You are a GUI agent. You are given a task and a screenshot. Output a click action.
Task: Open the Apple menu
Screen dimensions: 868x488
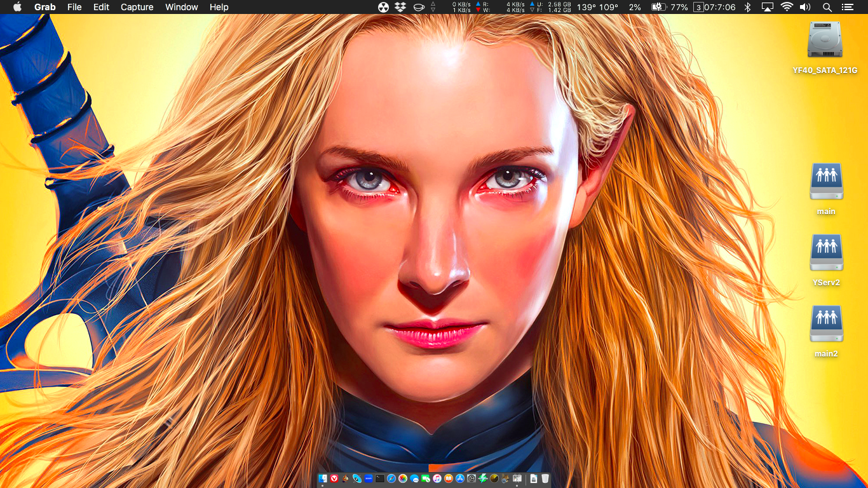(x=17, y=7)
